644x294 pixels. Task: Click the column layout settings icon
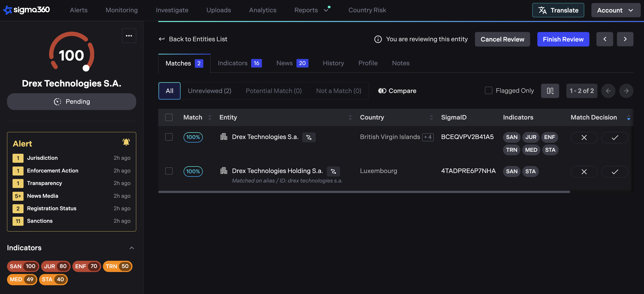coord(550,91)
